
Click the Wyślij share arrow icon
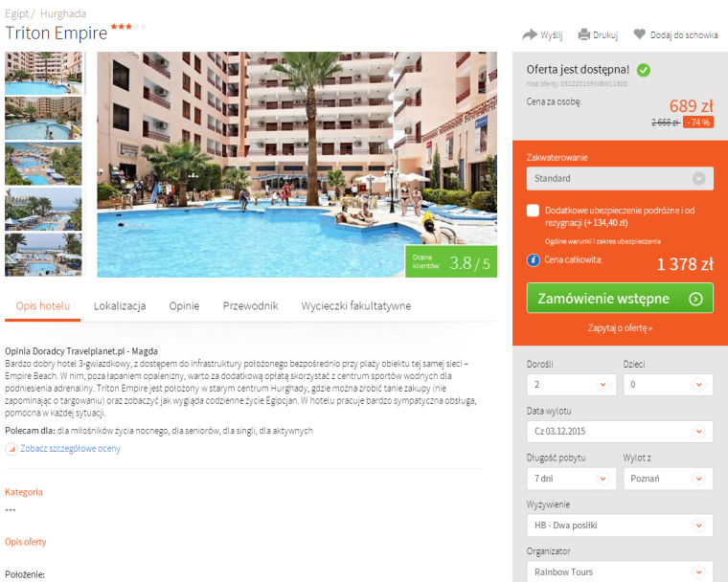(x=530, y=34)
